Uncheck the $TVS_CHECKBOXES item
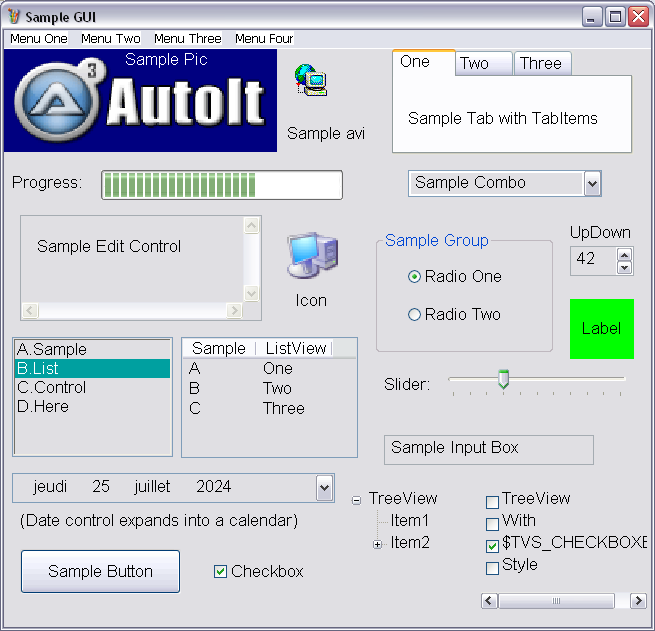The image size is (655, 631). [x=493, y=546]
